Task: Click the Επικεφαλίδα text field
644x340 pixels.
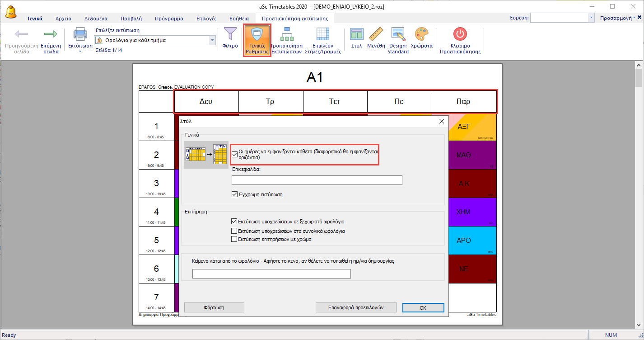Action: click(x=317, y=180)
